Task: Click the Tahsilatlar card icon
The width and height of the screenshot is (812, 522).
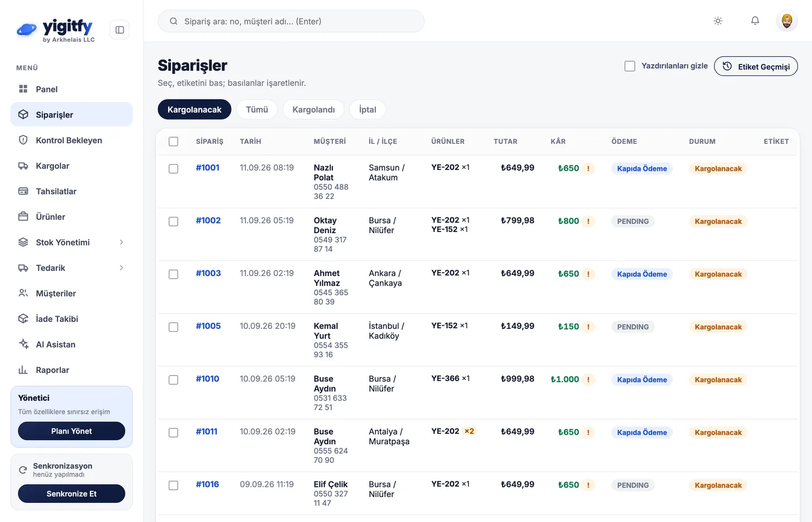Action: click(x=23, y=191)
